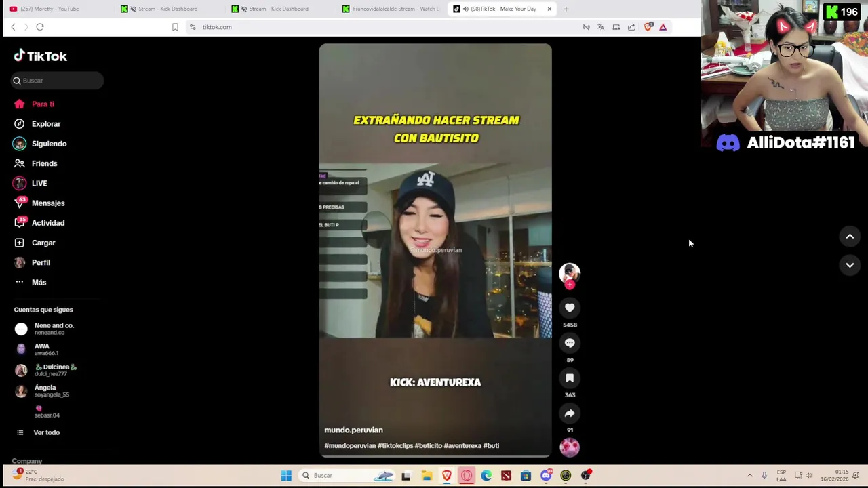Open the weather widget
This screenshot has width=868, height=488.
(x=39, y=475)
